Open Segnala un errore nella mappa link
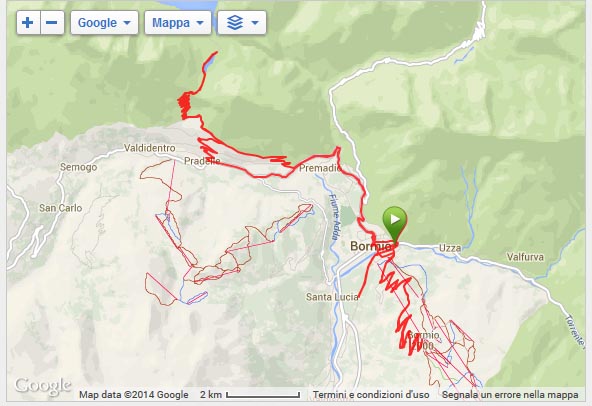The image size is (592, 406). click(x=510, y=395)
